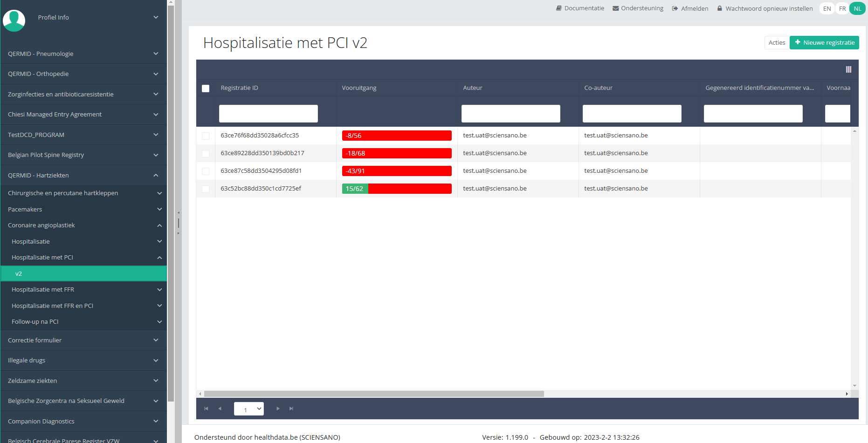Jump to the last page of results
Viewport: 868px width, 443px height.
coord(291,409)
